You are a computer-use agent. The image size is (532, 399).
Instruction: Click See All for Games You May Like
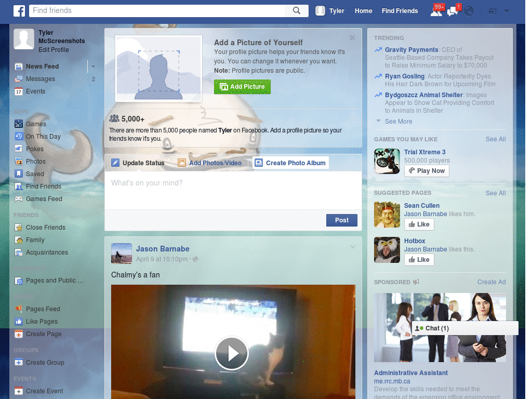click(495, 139)
